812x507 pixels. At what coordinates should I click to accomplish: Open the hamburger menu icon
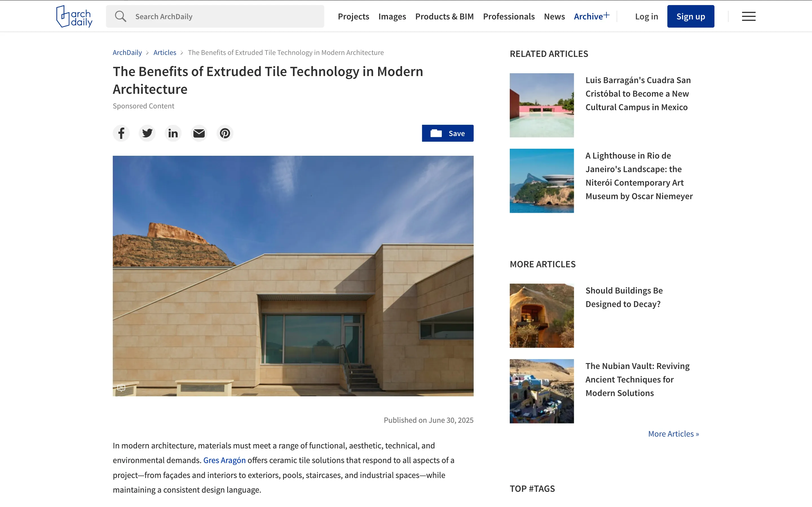click(x=749, y=16)
